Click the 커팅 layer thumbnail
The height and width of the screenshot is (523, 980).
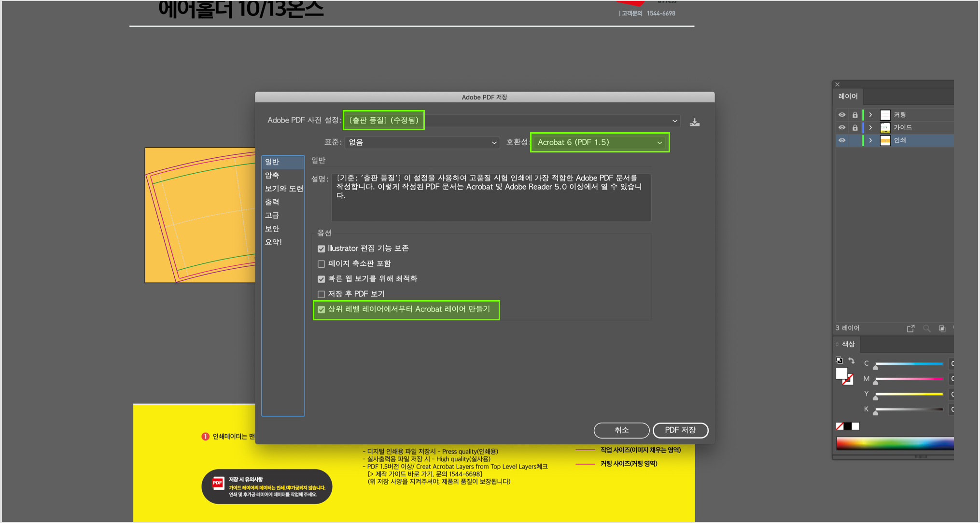tap(885, 115)
